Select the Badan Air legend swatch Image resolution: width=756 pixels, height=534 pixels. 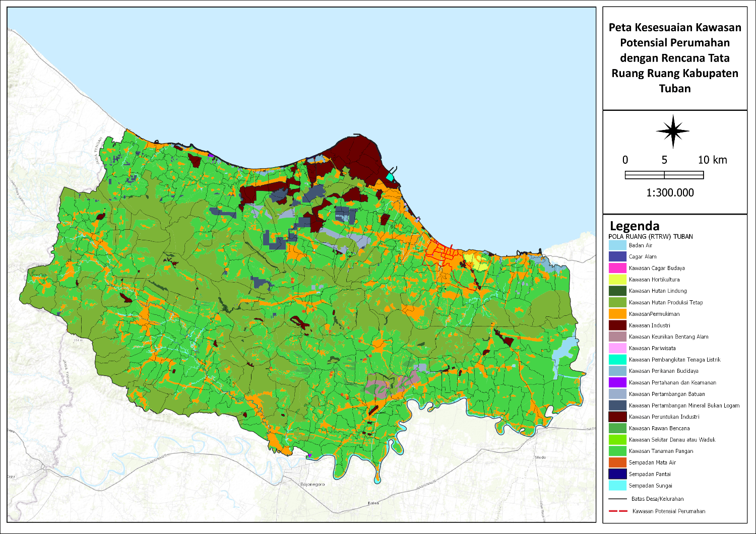point(617,245)
